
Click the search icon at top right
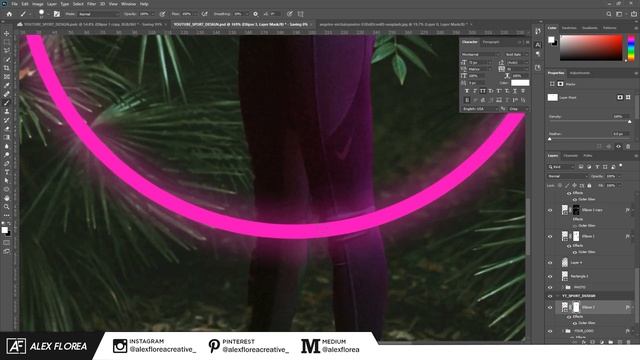pos(609,14)
